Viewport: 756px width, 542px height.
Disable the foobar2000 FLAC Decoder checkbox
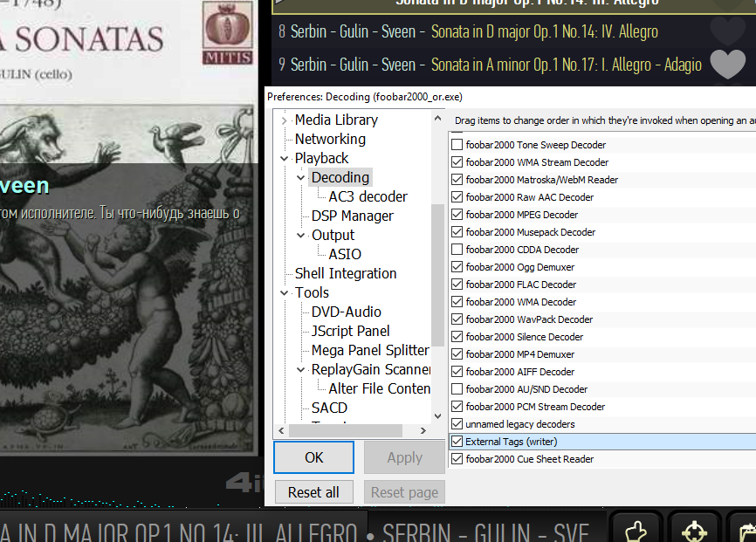(x=457, y=285)
